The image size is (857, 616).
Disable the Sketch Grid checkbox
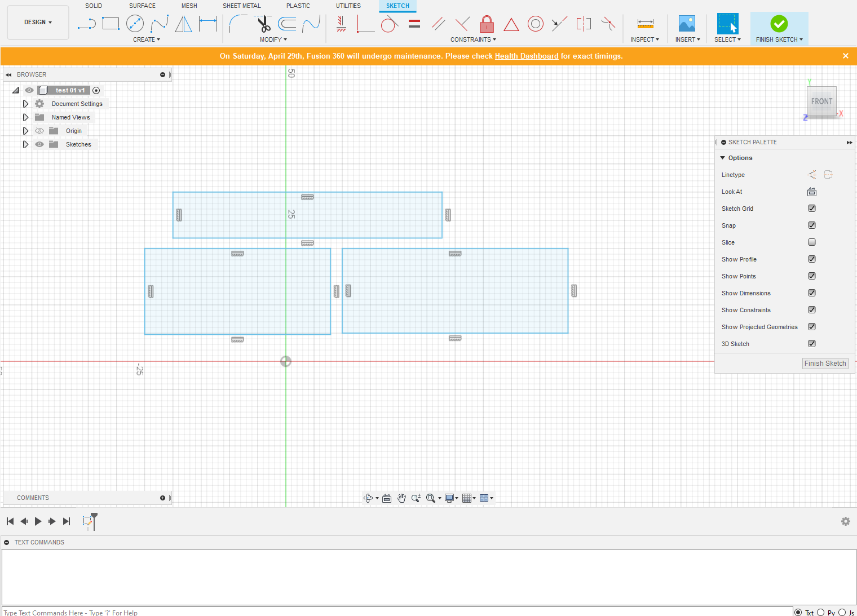coord(812,209)
